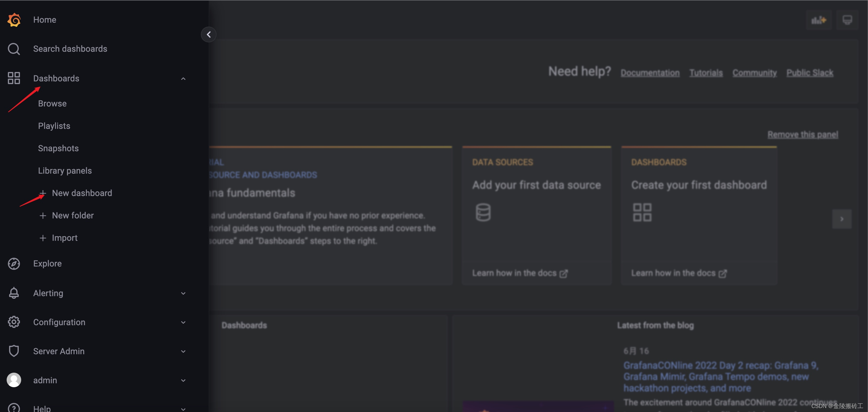Open the Import menu item
This screenshot has height=412, width=868.
(x=64, y=238)
